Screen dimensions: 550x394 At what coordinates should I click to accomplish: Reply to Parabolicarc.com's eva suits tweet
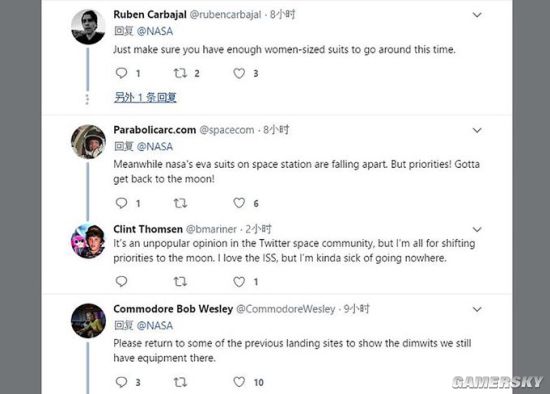pos(121,203)
